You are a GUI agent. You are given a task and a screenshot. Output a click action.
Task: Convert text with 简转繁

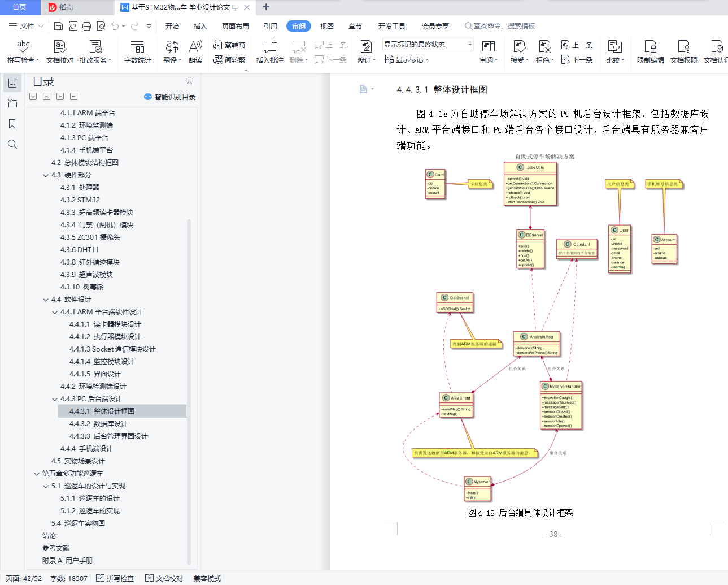tap(229, 59)
